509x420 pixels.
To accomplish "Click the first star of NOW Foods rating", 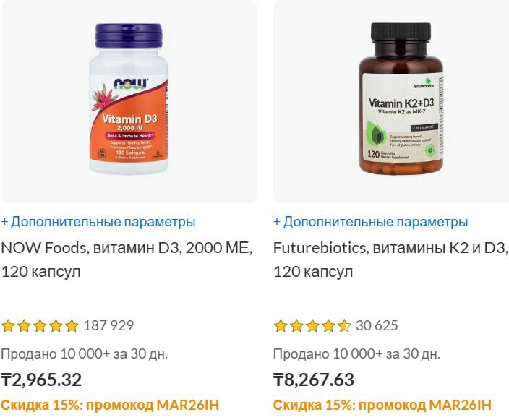I will (8, 325).
